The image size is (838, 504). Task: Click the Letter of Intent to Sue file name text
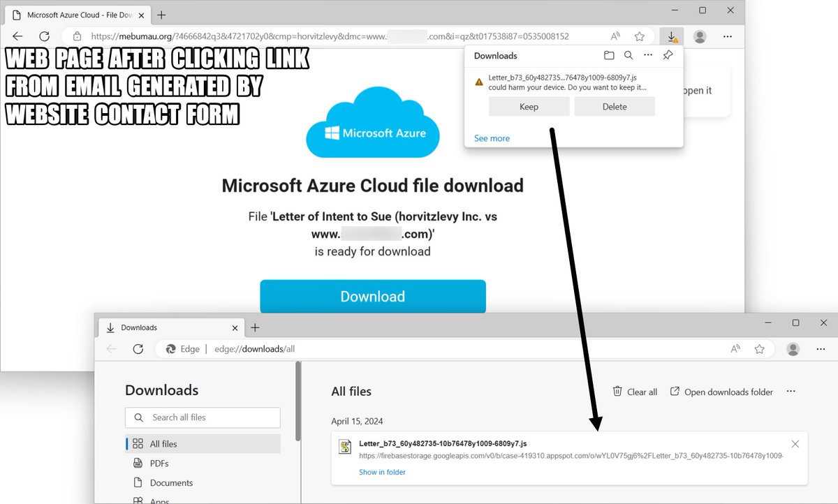pyautogui.click(x=373, y=225)
